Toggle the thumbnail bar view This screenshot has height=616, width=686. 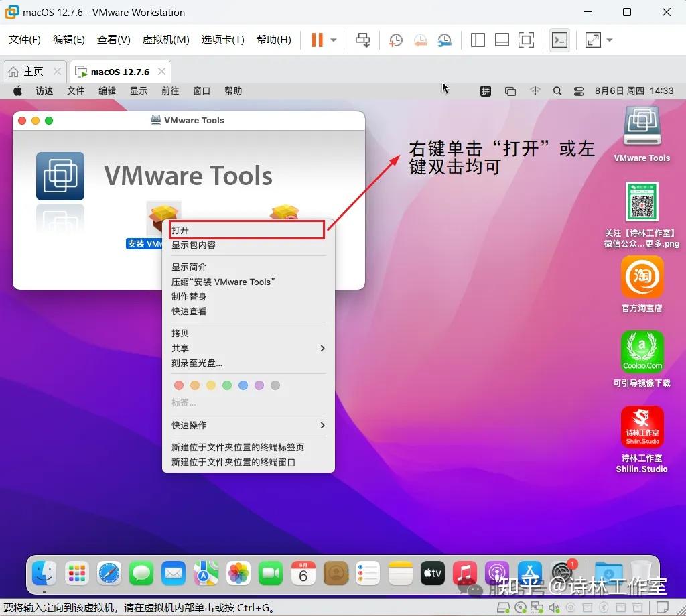[501, 40]
